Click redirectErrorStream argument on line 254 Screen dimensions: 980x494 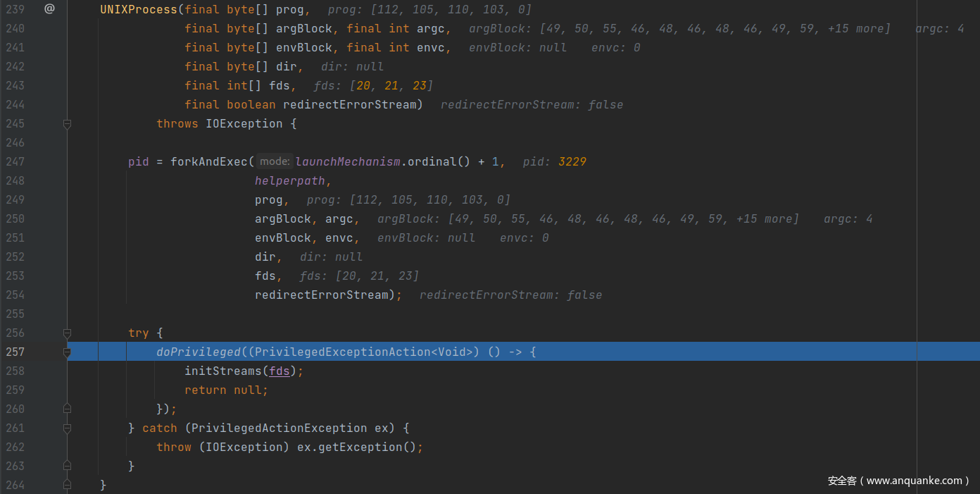tap(322, 295)
